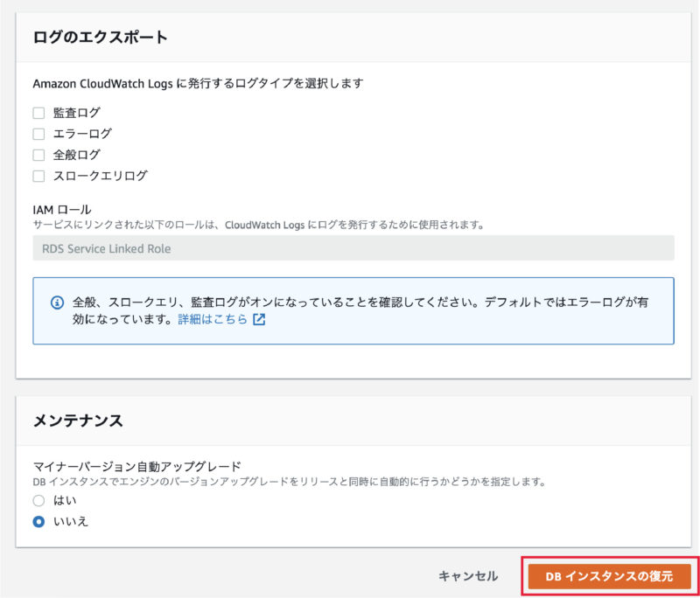Open the external link icon beside 詳細はこちら

pyautogui.click(x=259, y=319)
